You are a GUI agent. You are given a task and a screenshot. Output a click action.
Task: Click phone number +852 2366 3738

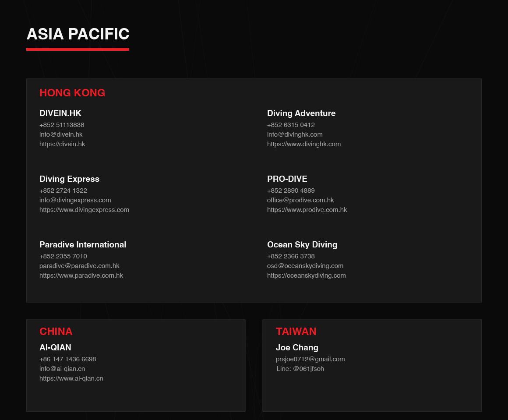[291, 256]
